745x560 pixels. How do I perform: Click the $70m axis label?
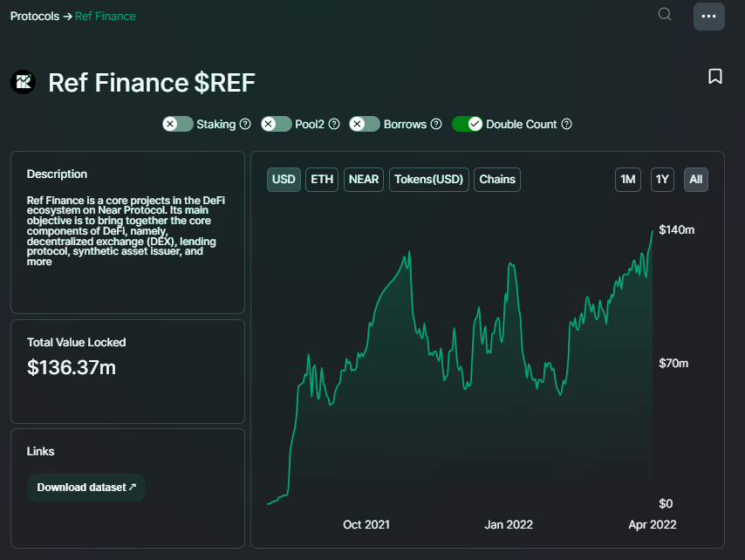(673, 364)
